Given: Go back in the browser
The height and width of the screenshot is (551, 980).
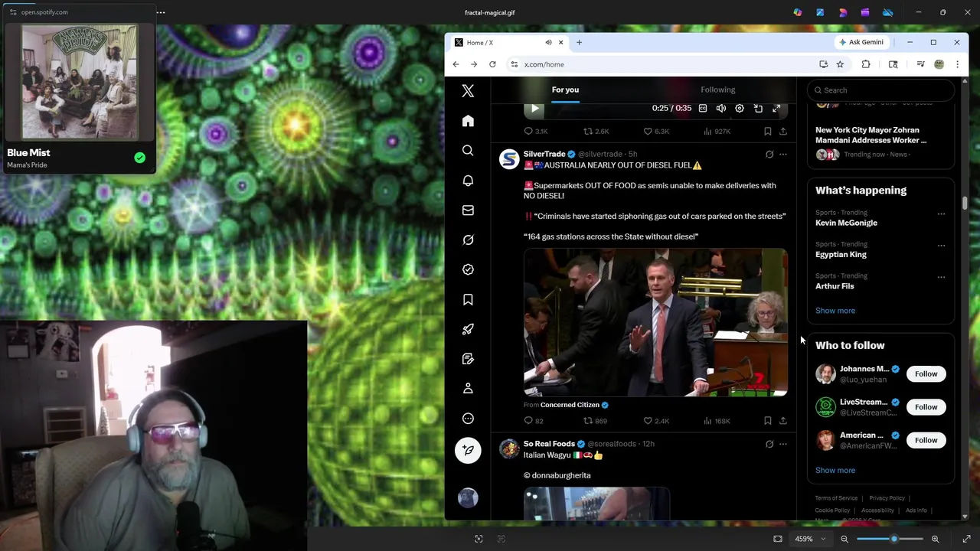Looking at the screenshot, I should coord(456,64).
